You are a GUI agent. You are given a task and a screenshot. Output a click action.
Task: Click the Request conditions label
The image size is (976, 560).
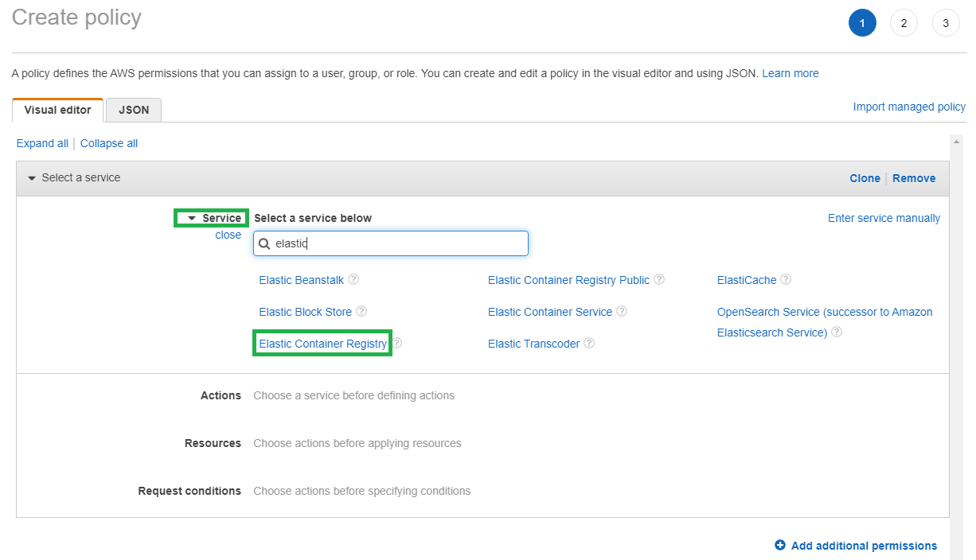[x=189, y=491]
